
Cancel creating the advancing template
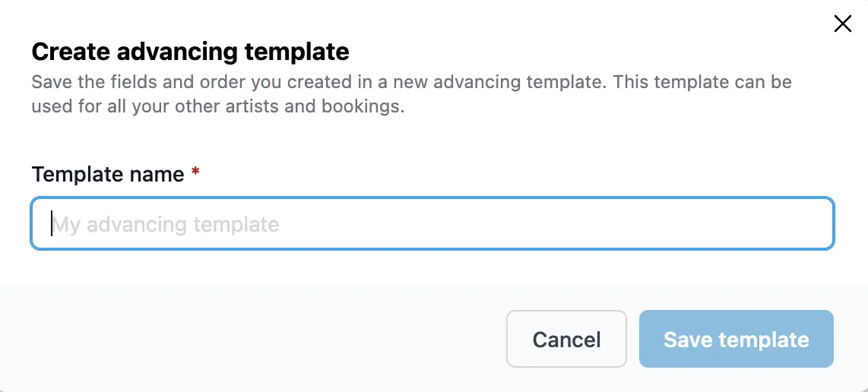[566, 339]
